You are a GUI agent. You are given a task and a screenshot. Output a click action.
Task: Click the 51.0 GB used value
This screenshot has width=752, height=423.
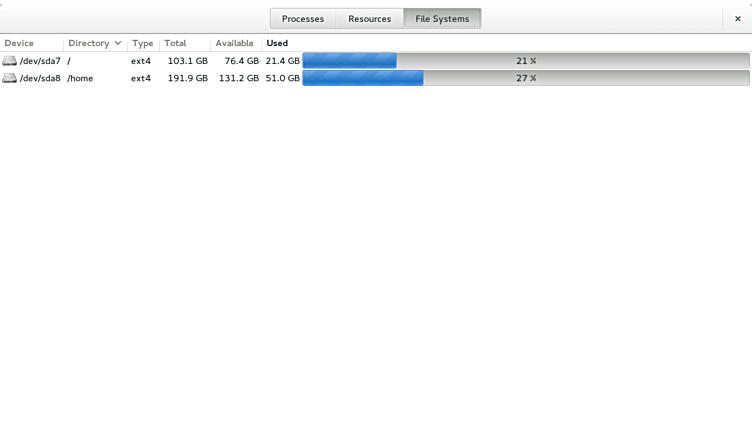tap(282, 78)
